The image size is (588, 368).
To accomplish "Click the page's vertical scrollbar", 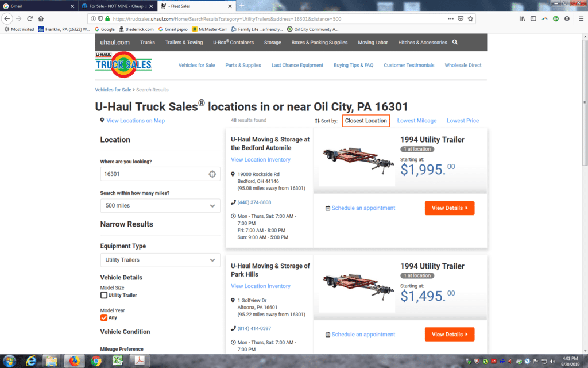I will (x=585, y=102).
